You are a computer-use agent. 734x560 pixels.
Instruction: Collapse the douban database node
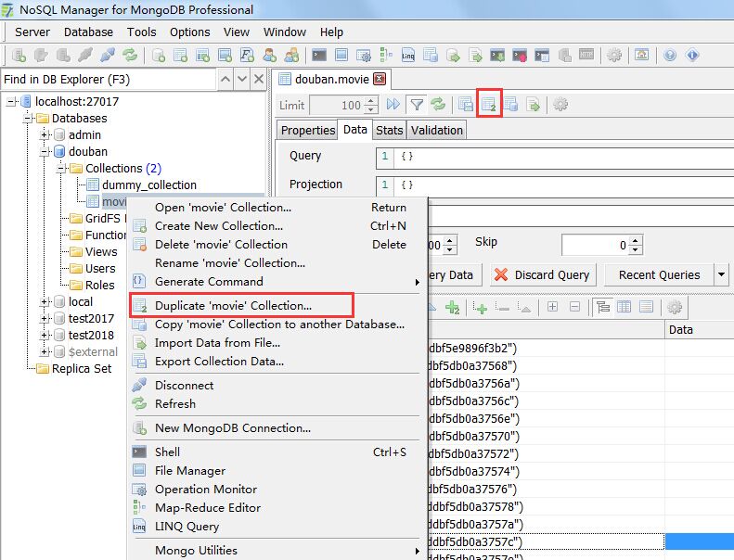tap(45, 152)
